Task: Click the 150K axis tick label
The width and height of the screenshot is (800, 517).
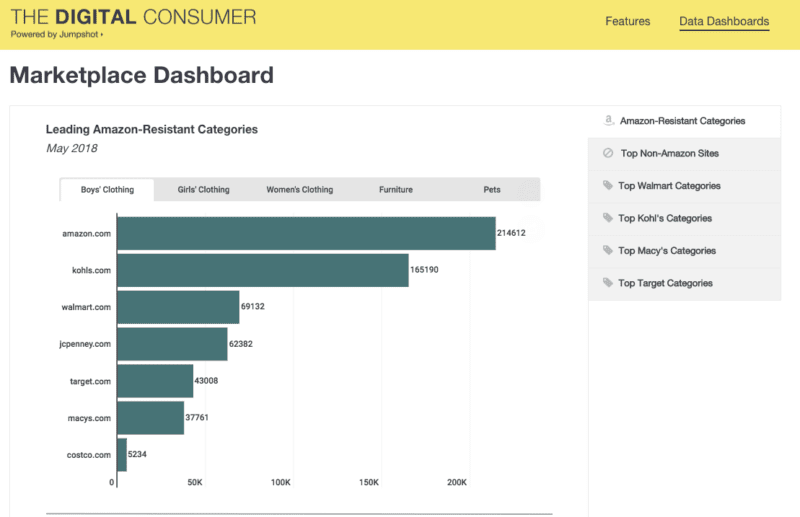Action: coord(369,482)
